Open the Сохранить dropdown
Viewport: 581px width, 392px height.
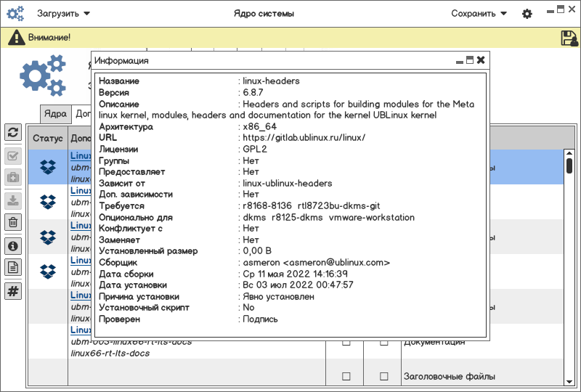click(x=479, y=14)
